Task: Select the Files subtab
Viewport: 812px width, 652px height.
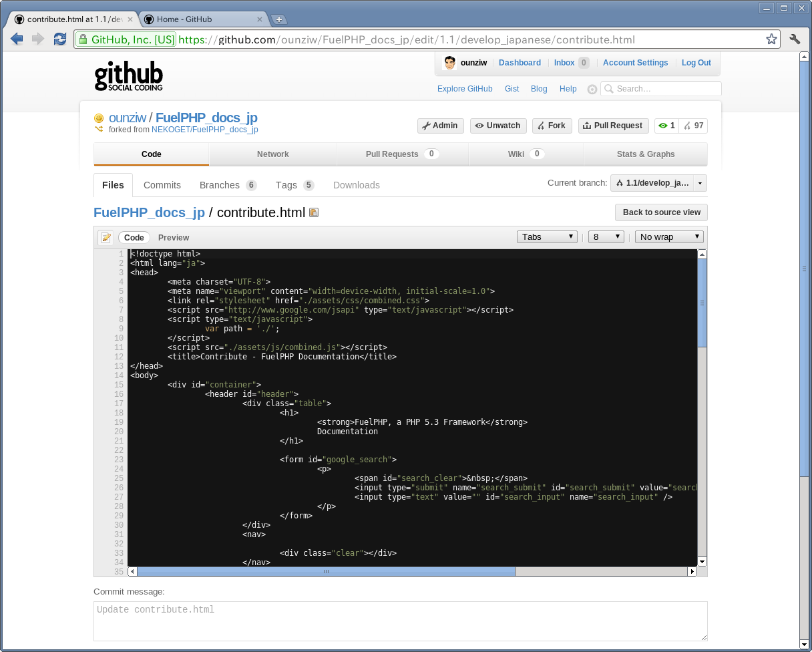Action: point(113,185)
